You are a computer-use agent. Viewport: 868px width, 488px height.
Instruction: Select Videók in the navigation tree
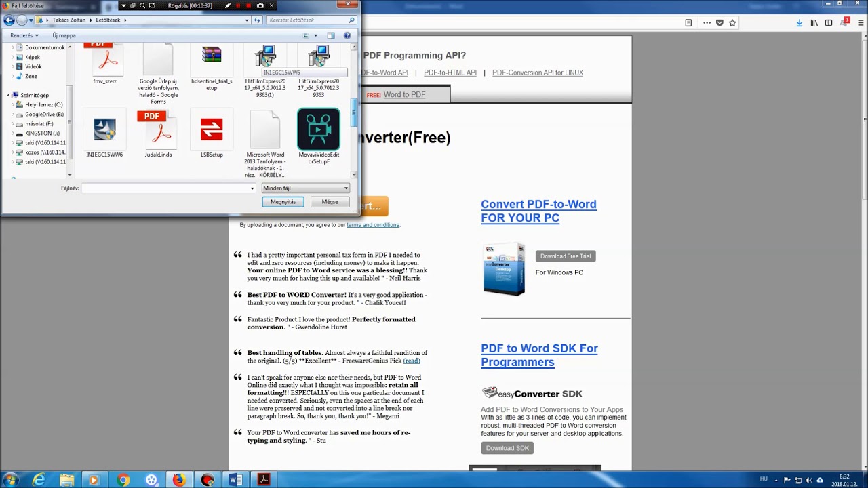click(x=33, y=66)
